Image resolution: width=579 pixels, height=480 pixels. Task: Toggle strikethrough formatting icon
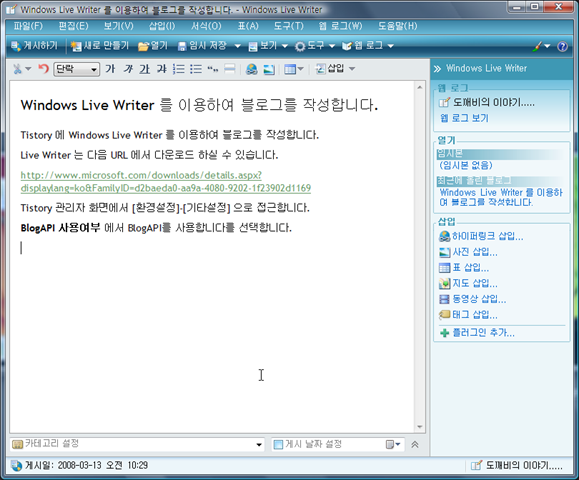coord(161,69)
